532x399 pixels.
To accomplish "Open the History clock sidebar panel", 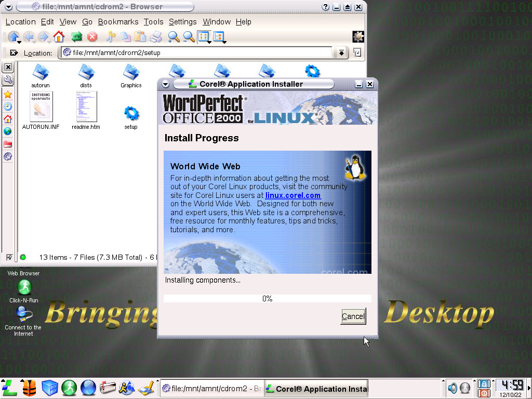I will pos(8,107).
